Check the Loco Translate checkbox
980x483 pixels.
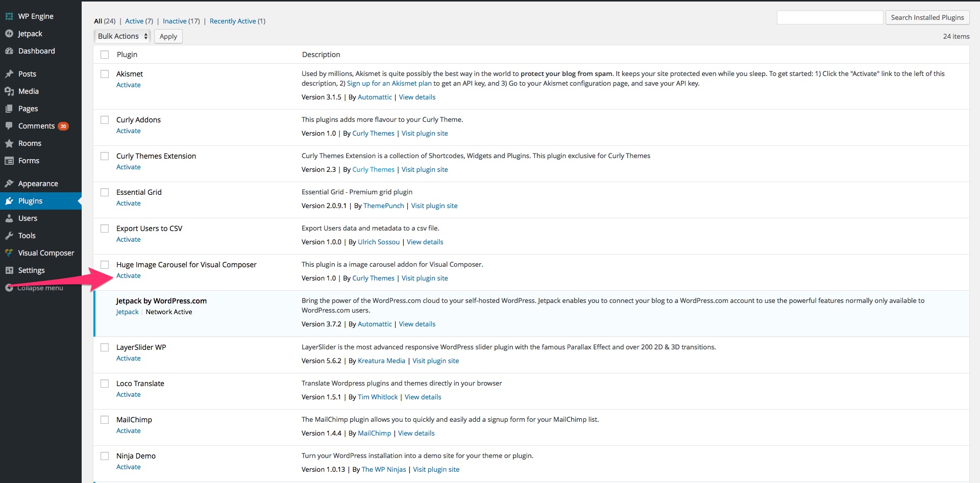point(105,384)
